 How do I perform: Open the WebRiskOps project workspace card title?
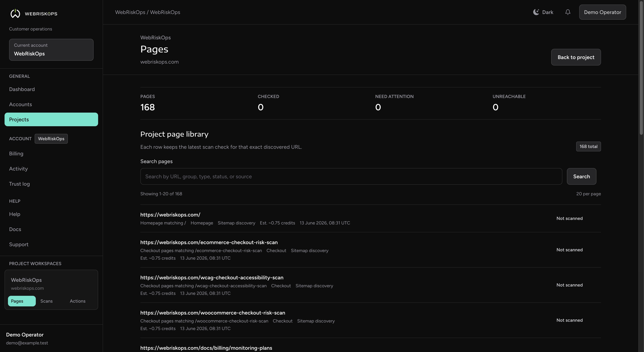click(x=26, y=280)
